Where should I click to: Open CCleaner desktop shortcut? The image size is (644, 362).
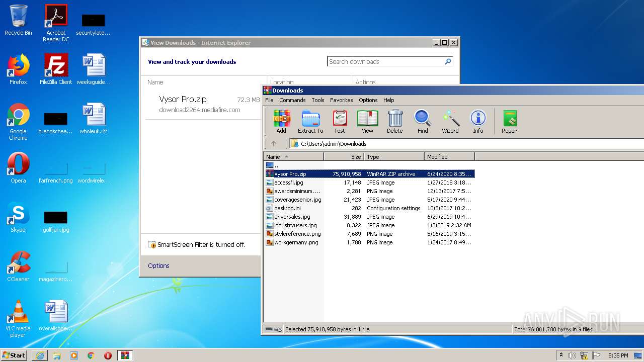(x=18, y=266)
